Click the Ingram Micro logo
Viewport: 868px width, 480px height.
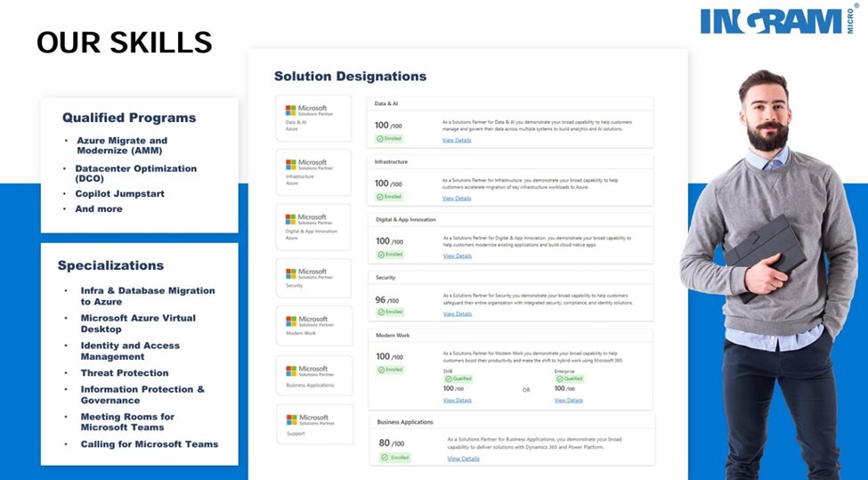click(x=780, y=20)
